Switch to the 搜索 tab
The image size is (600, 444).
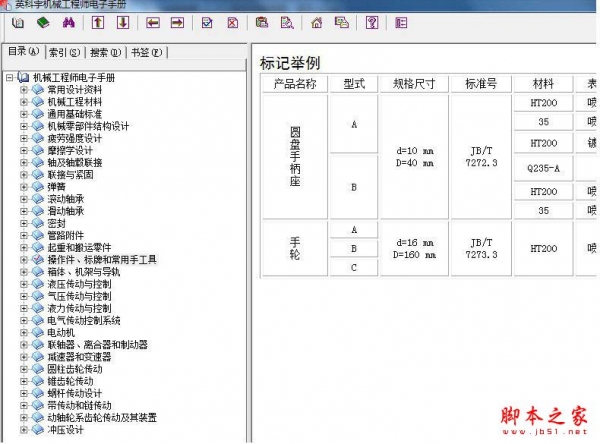click(x=106, y=52)
